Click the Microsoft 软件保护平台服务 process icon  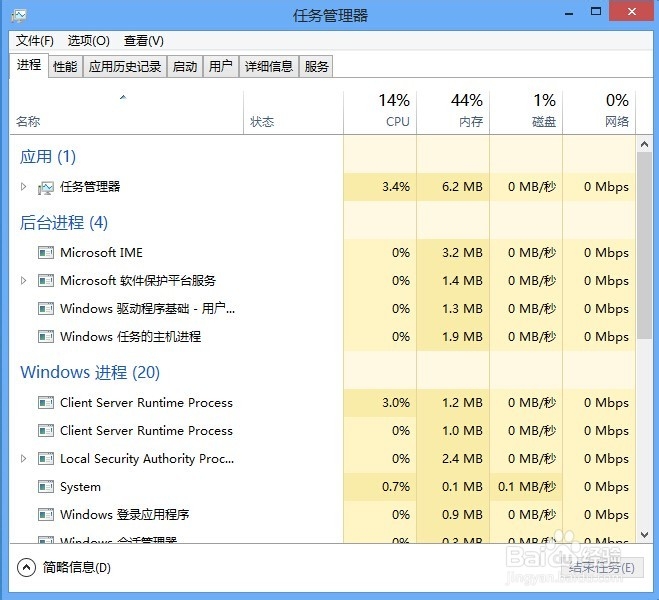pyautogui.click(x=46, y=281)
